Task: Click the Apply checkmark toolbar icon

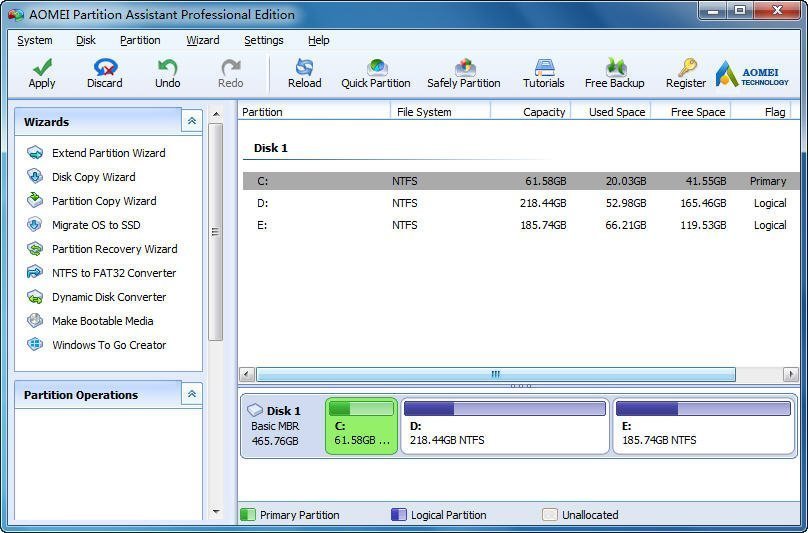Action: [42, 67]
